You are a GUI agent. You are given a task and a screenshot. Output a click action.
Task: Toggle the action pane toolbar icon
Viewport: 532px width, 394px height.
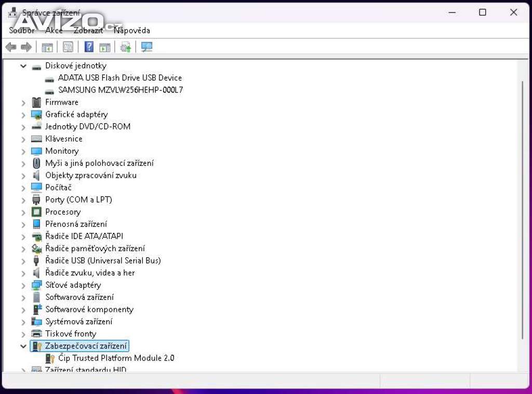click(105, 47)
